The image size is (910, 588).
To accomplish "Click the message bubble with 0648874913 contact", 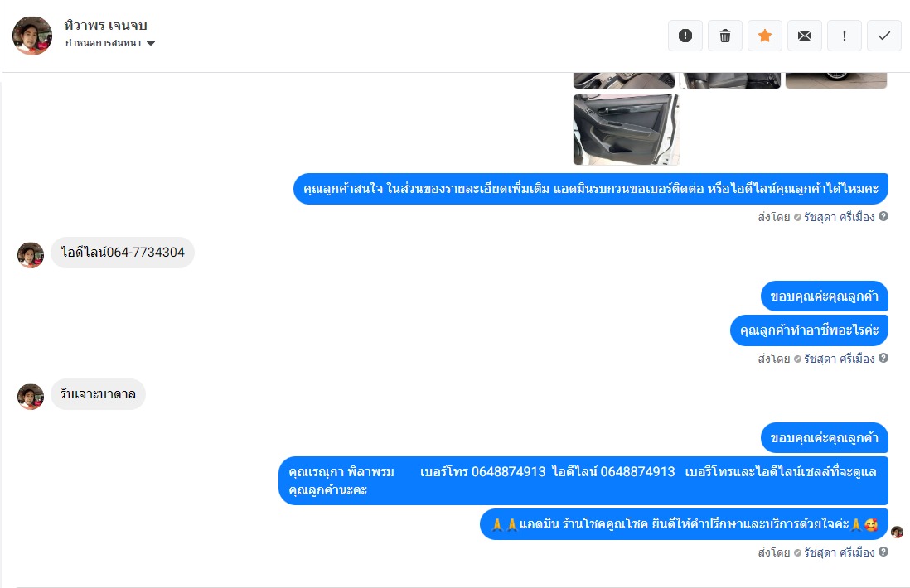I will (583, 480).
